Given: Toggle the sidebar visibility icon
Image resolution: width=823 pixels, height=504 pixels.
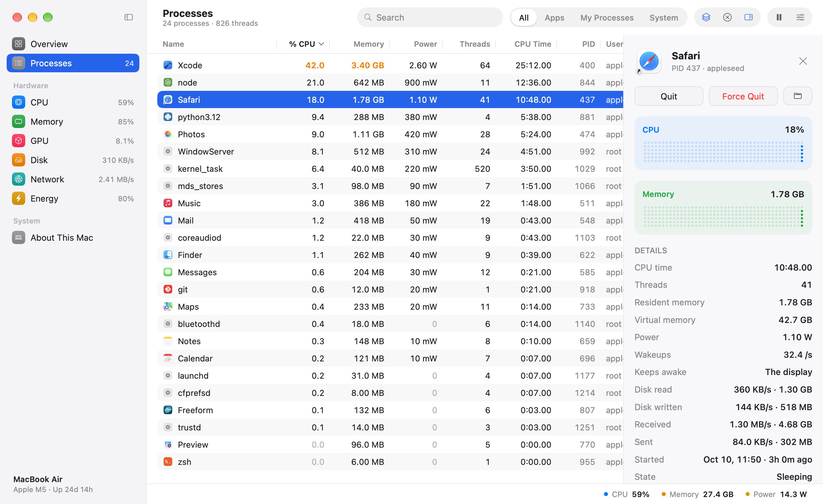Looking at the screenshot, I should 129,17.
